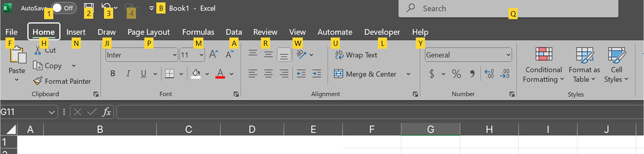Open Clipboard dialog launcher
644x154 pixels.
coord(96,94)
